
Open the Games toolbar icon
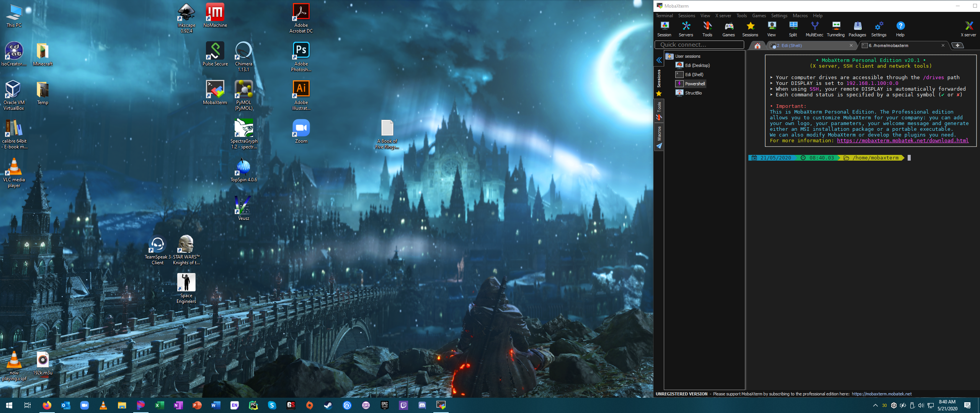click(x=728, y=29)
